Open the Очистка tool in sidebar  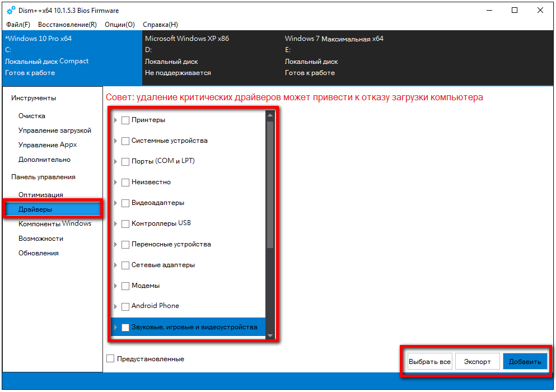pos(32,116)
